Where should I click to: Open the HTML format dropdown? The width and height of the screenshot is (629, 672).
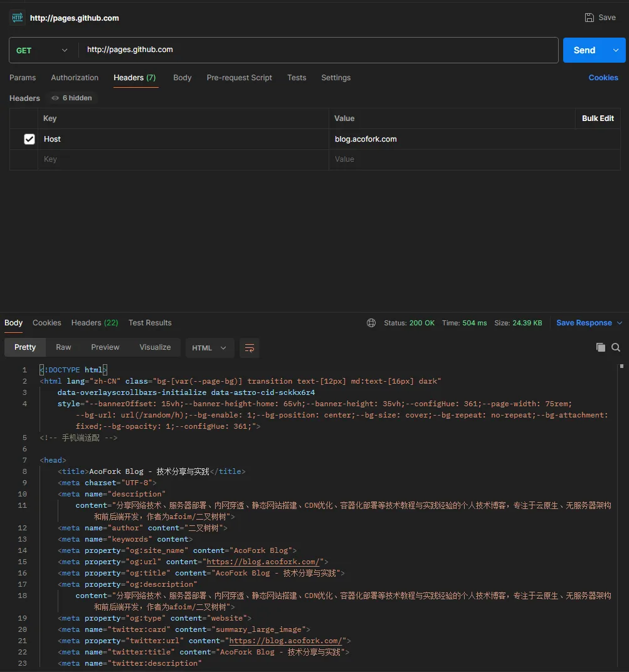coord(209,348)
